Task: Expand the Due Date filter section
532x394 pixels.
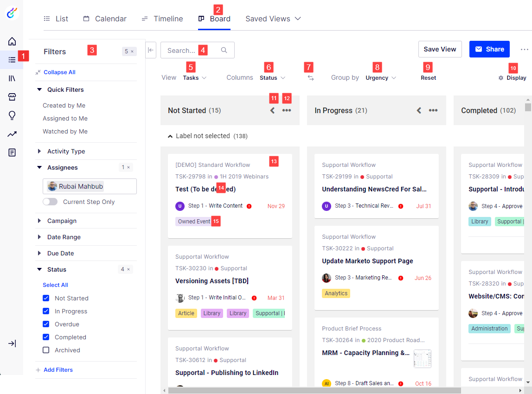Action: point(39,253)
